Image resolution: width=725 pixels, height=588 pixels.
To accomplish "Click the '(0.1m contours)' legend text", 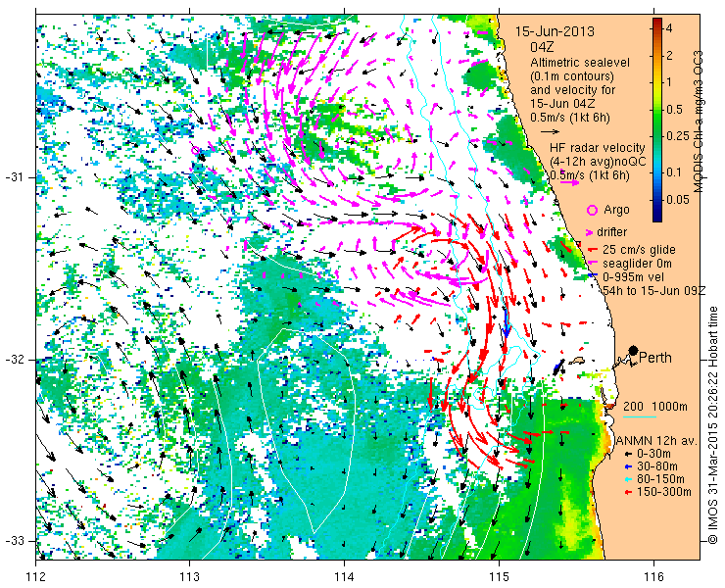I will pos(572,75).
